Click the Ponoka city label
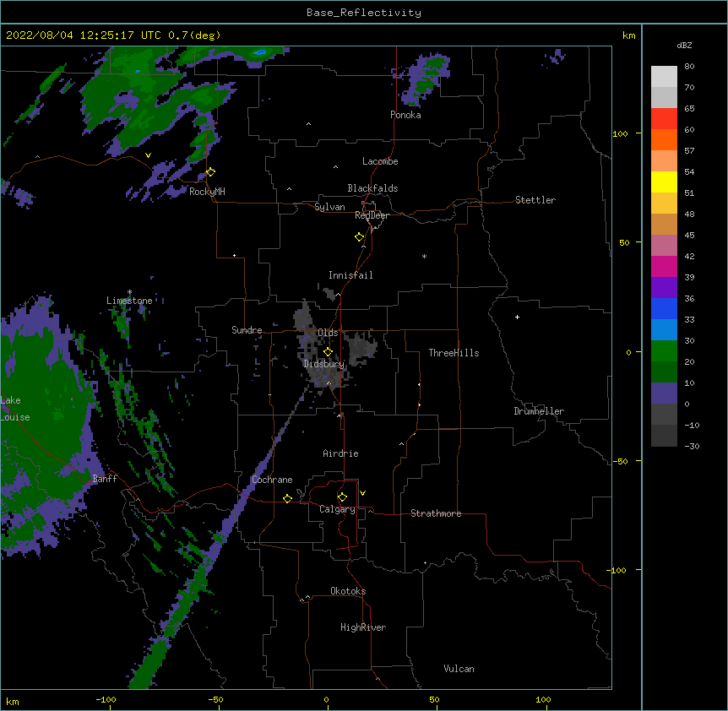The width and height of the screenshot is (728, 711). pos(405,115)
